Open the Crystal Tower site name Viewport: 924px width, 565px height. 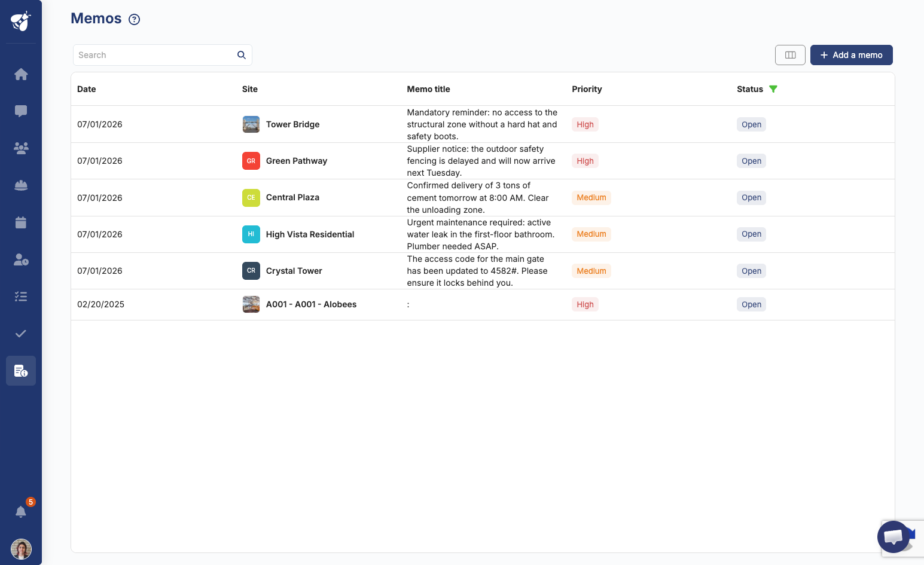[294, 271]
